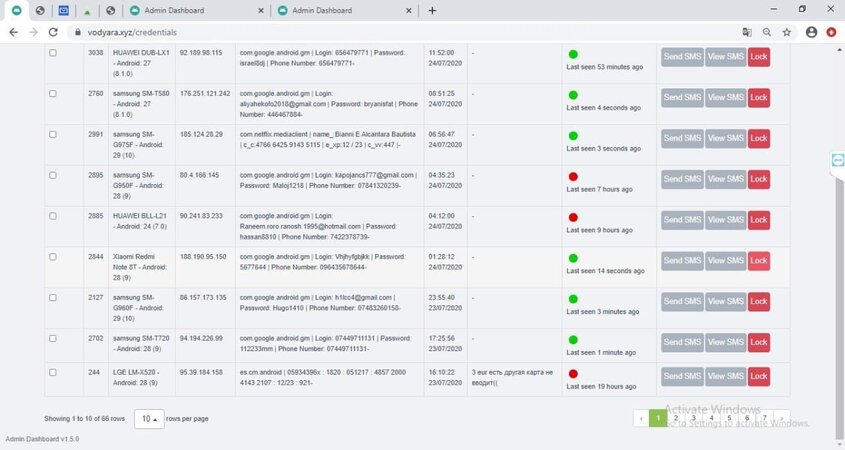Go to page 2 of the table
Viewport: 845px width, 450px height.
tap(676, 418)
